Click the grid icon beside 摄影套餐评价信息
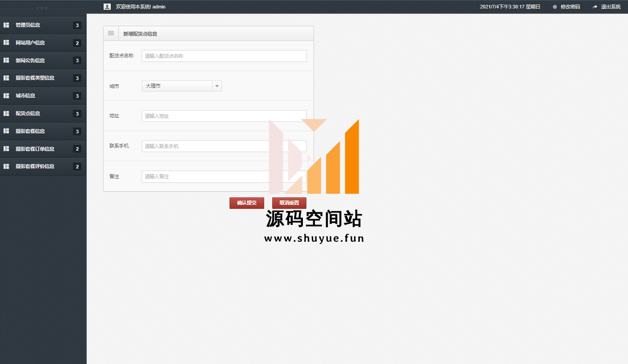Screen dimensions: 628x364 [6, 166]
